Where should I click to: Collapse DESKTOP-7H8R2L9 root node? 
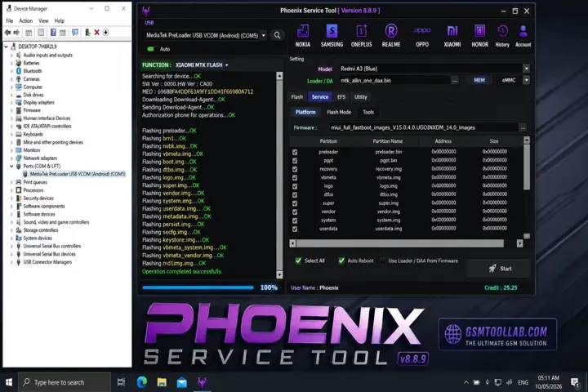[6, 47]
